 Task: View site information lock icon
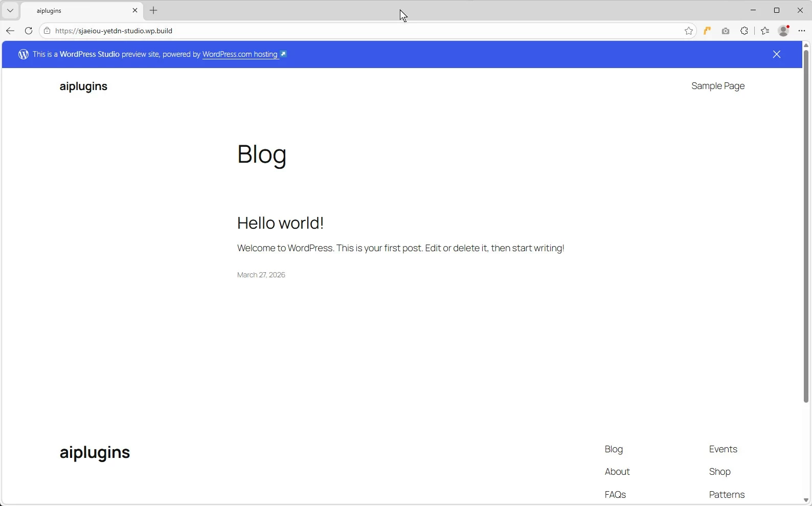(x=47, y=31)
